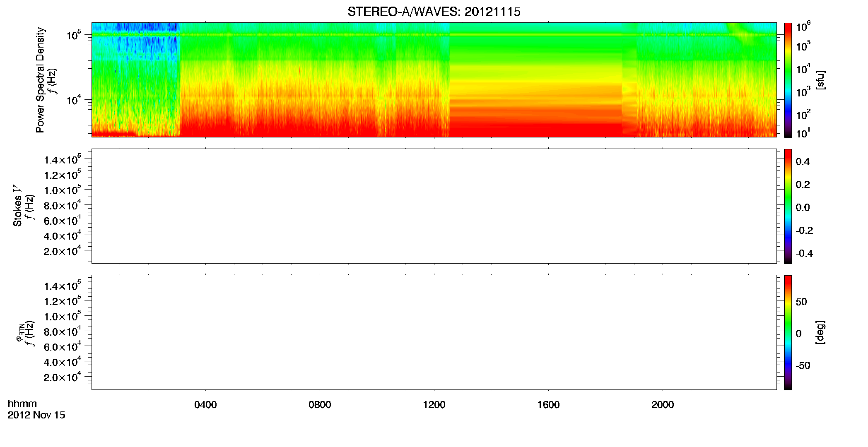The image size is (868, 447).
Task: Click the 1200 time tick label
Action: pos(434,405)
